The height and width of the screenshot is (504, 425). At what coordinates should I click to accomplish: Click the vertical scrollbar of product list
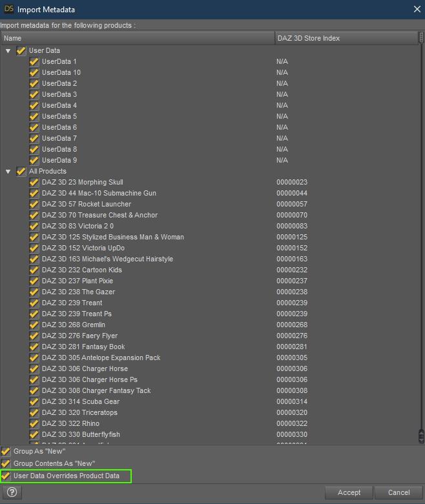tap(422, 237)
